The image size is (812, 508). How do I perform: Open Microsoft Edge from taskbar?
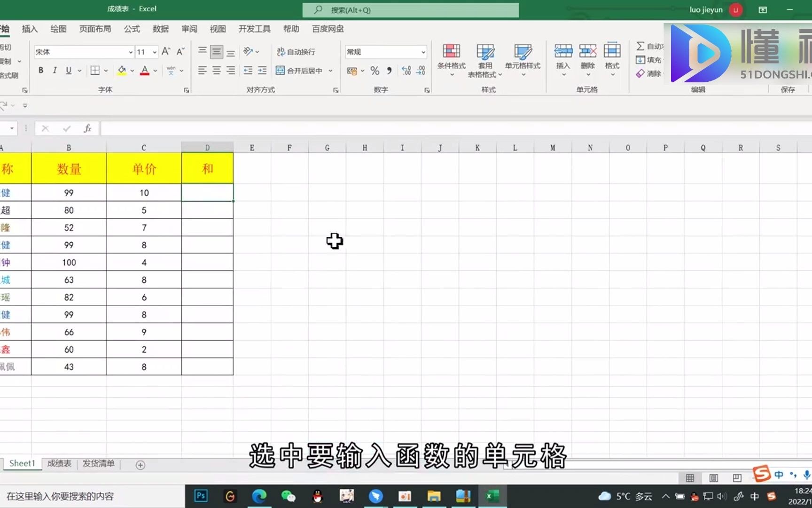coord(259,496)
